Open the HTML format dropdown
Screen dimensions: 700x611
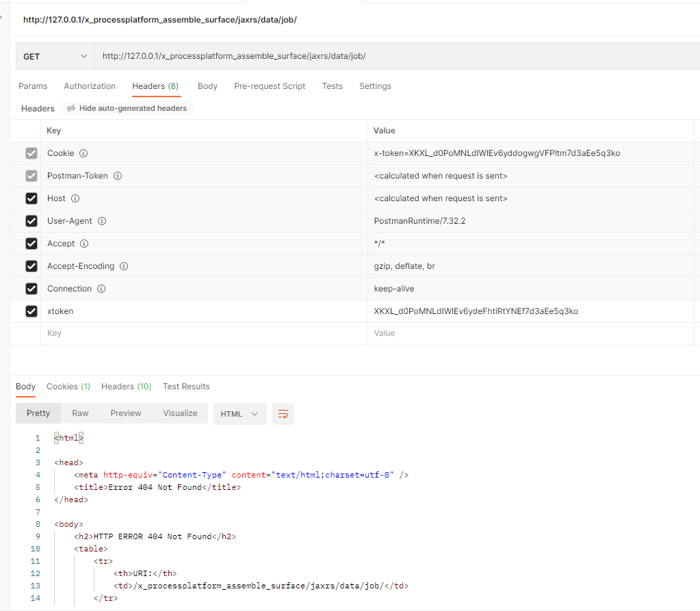(239, 414)
